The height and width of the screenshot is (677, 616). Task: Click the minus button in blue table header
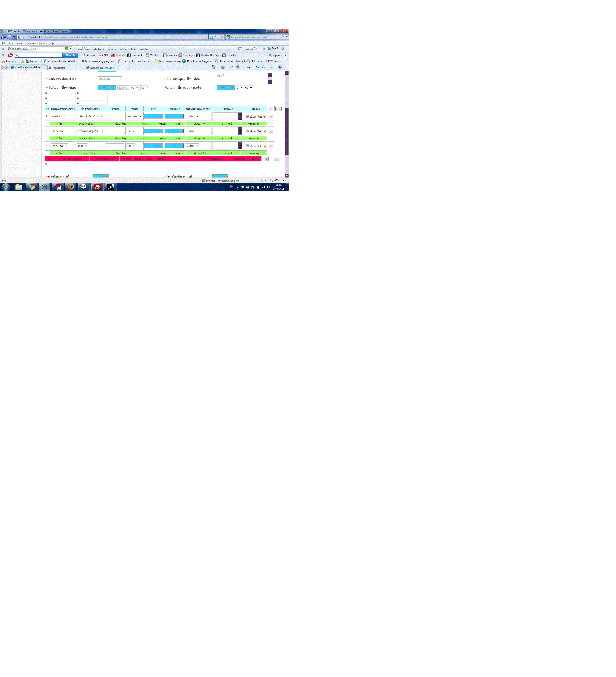pyautogui.click(x=278, y=109)
